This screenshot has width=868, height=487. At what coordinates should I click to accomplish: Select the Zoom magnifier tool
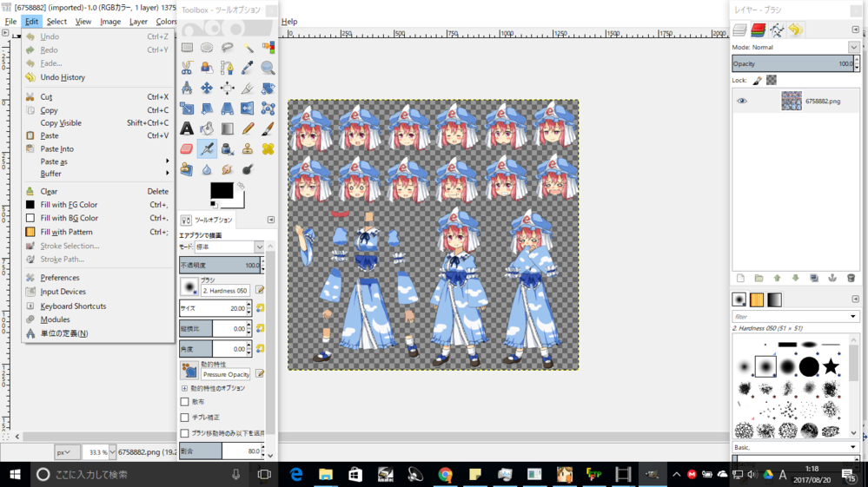click(x=268, y=68)
